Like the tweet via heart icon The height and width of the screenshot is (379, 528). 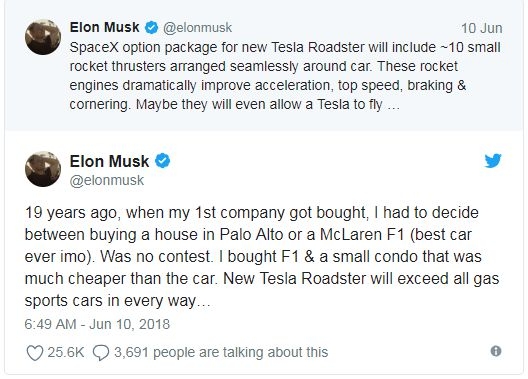click(35, 353)
